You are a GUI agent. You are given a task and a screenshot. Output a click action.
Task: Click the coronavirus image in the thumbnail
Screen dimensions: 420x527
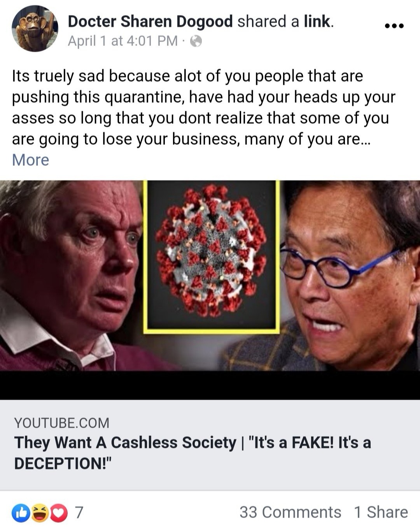click(212, 257)
